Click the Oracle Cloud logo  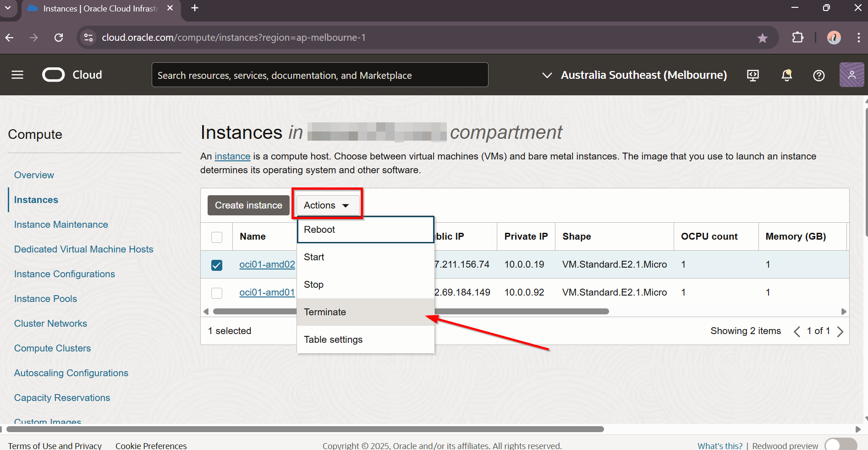pos(72,75)
